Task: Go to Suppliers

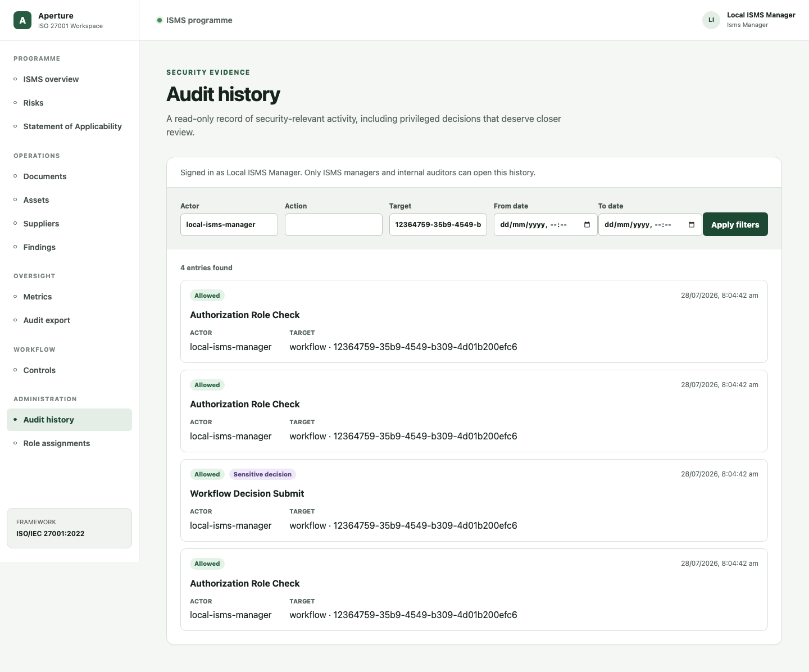Action: (x=70, y=224)
